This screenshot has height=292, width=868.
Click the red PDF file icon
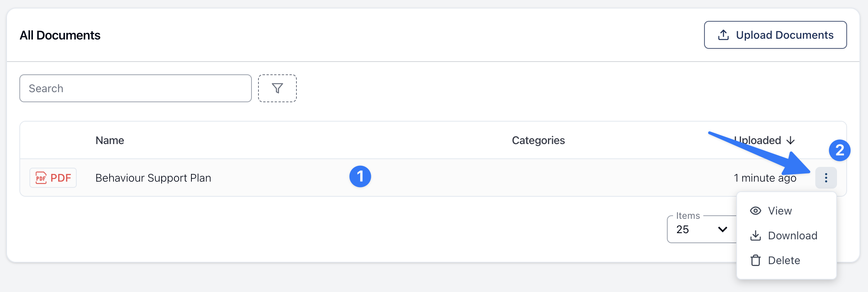coord(41,178)
